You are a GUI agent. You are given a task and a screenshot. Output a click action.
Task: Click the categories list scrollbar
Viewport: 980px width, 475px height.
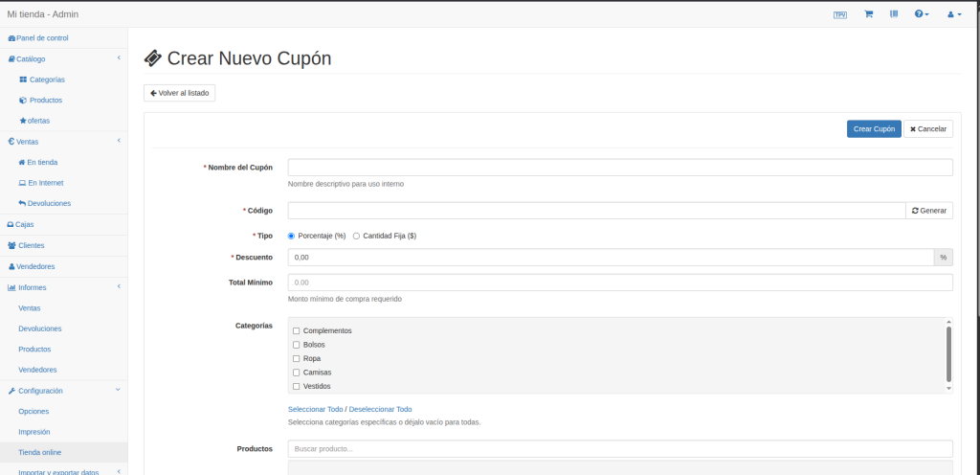[x=948, y=353]
